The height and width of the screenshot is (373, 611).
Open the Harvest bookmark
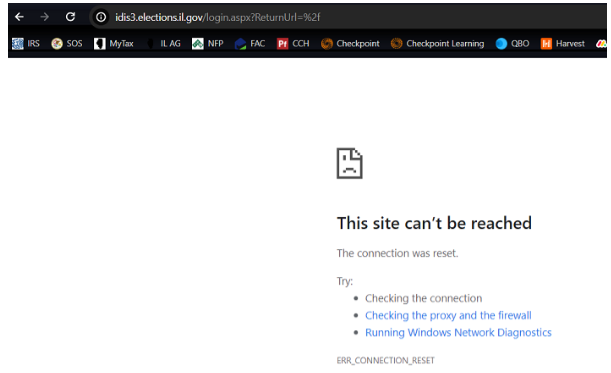click(x=563, y=44)
